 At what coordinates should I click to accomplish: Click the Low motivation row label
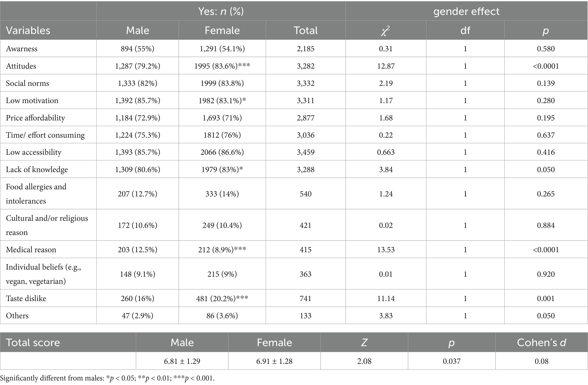32,100
